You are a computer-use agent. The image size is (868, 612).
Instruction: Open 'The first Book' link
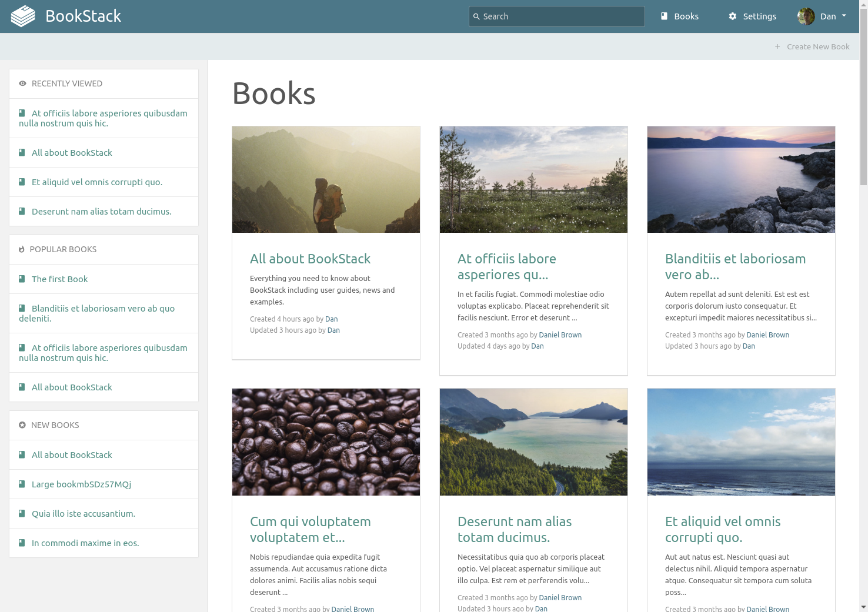coord(59,279)
